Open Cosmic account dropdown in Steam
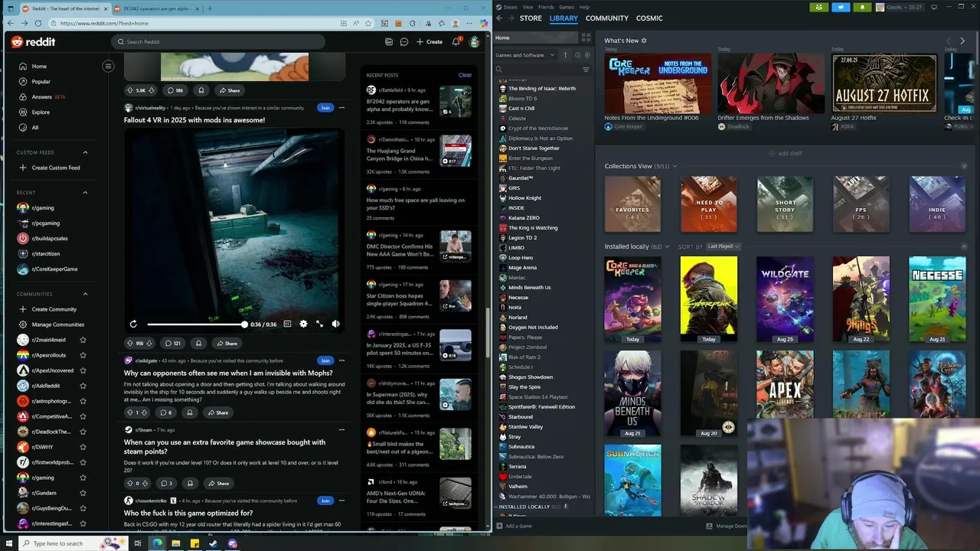The width and height of the screenshot is (980, 551). (901, 7)
